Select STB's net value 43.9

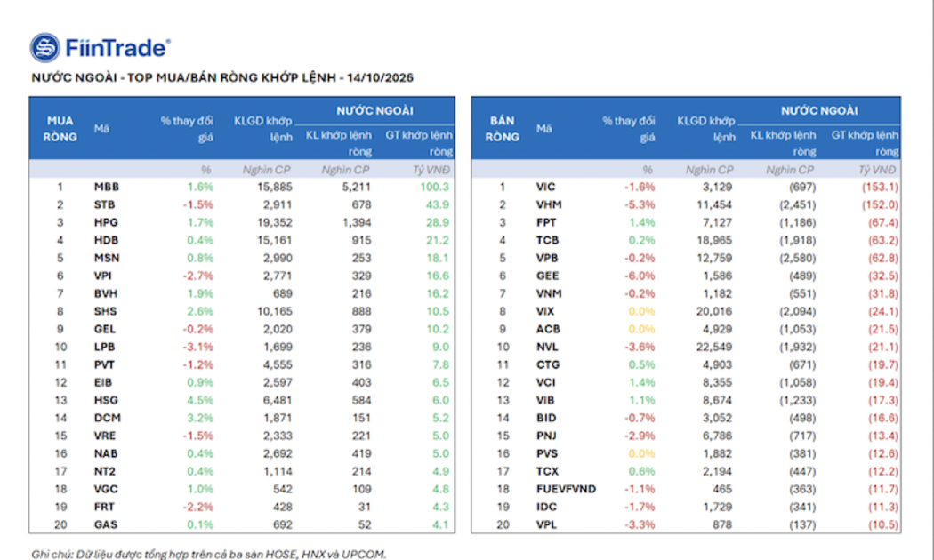click(x=438, y=204)
